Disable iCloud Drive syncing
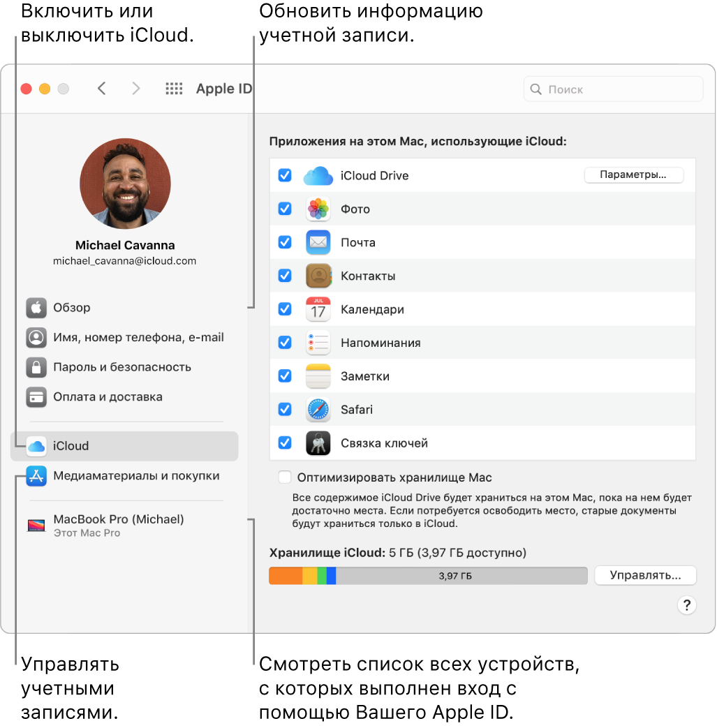The image size is (717, 728). tap(284, 175)
